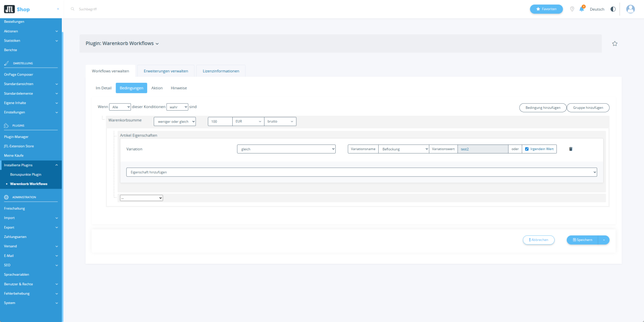Toggle dark mode contrast icon
The image size is (644, 322).
click(613, 9)
